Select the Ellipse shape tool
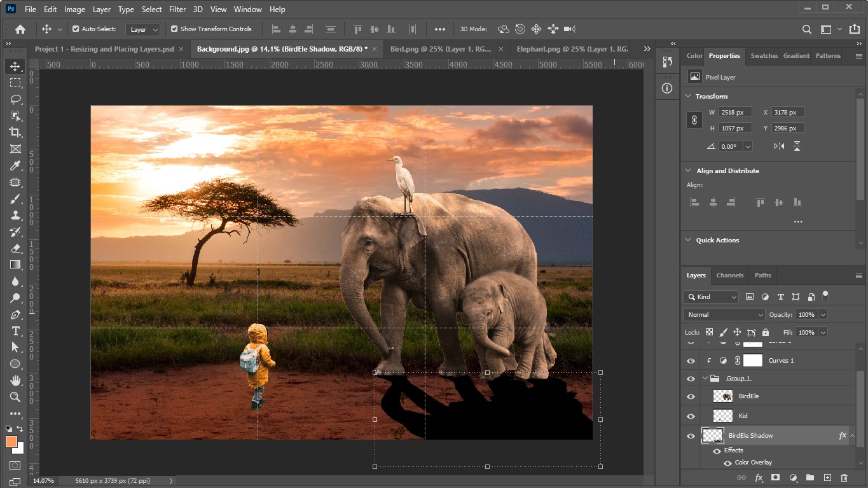Image resolution: width=868 pixels, height=488 pixels. (x=15, y=364)
